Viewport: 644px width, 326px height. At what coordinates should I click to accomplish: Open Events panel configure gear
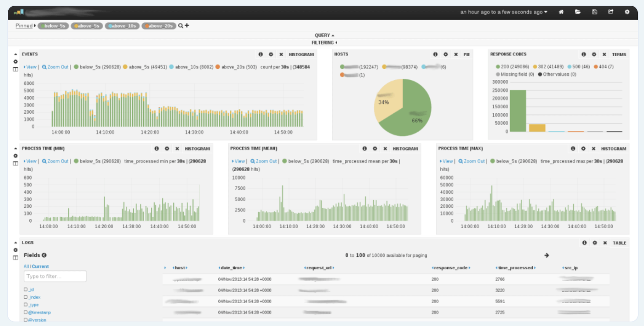271,54
